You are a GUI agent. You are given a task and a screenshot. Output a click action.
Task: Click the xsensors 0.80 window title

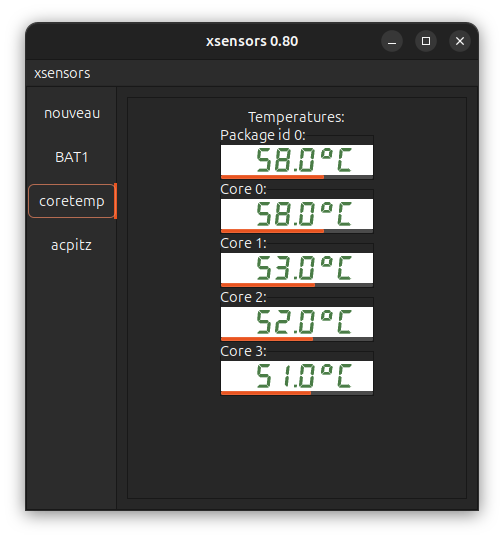(x=252, y=41)
